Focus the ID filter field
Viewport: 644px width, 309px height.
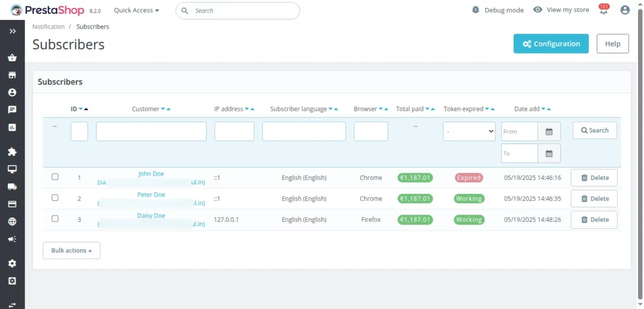[x=79, y=131]
